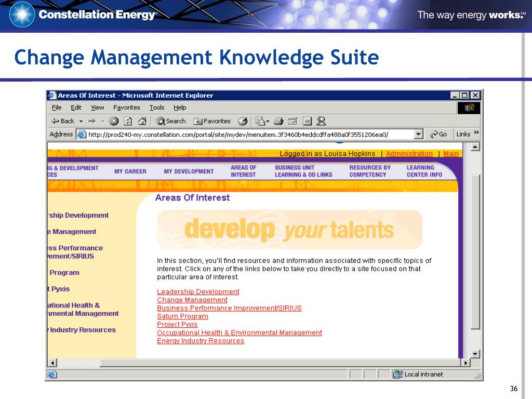Click the develop your talents banner
Viewport: 532px width, 399px height.
pos(290,230)
